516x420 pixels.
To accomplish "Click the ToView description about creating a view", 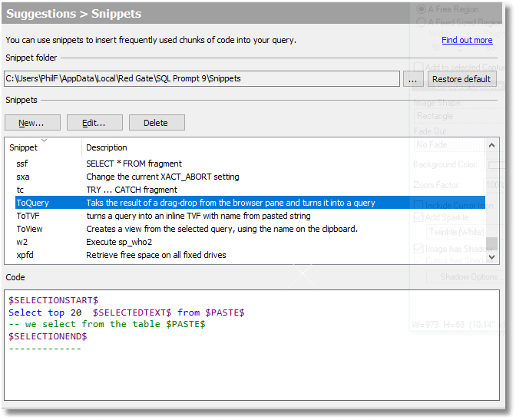I will tap(222, 229).
